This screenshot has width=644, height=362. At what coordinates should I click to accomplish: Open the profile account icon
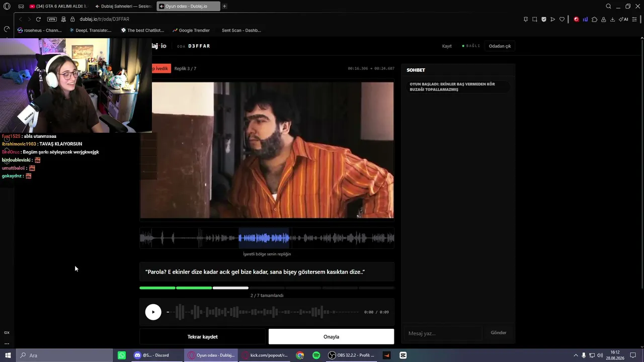coord(603,19)
